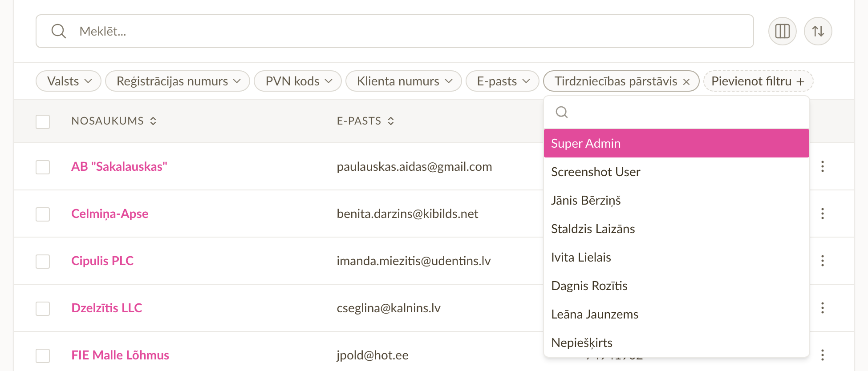This screenshot has width=868, height=371.
Task: Open row actions menu for AB "Sakalauskas"
Action: point(822,166)
